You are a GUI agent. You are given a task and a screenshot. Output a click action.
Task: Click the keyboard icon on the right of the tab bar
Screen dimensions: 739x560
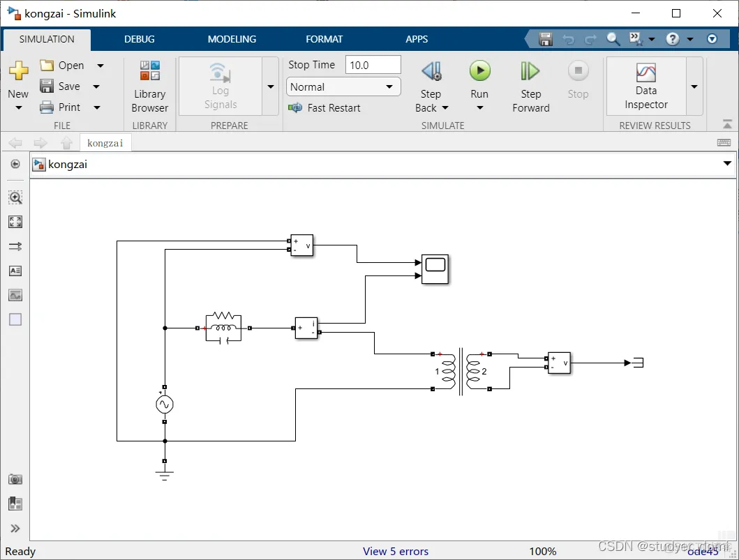tap(724, 143)
